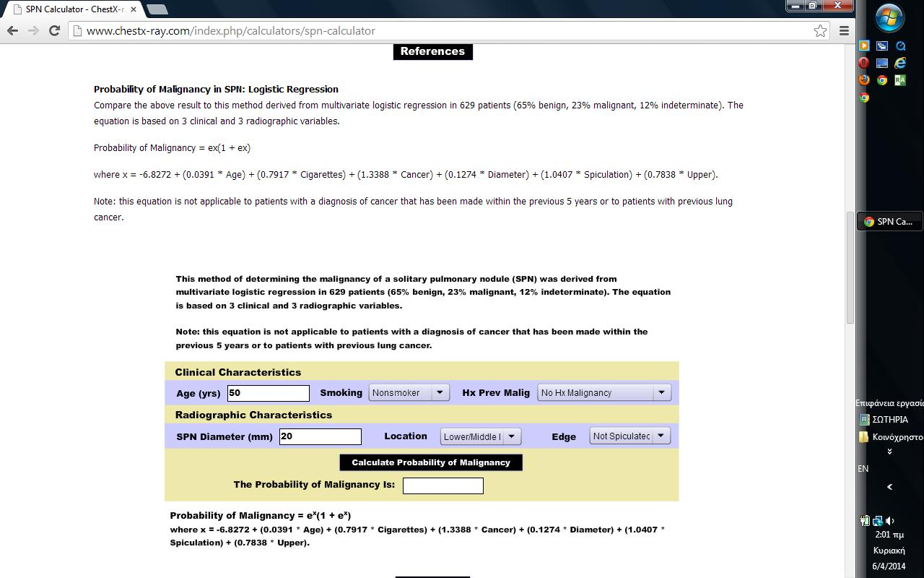Select the SPN Calculator browser tab
Viewport: 924px width, 578px height.
pos(74,9)
